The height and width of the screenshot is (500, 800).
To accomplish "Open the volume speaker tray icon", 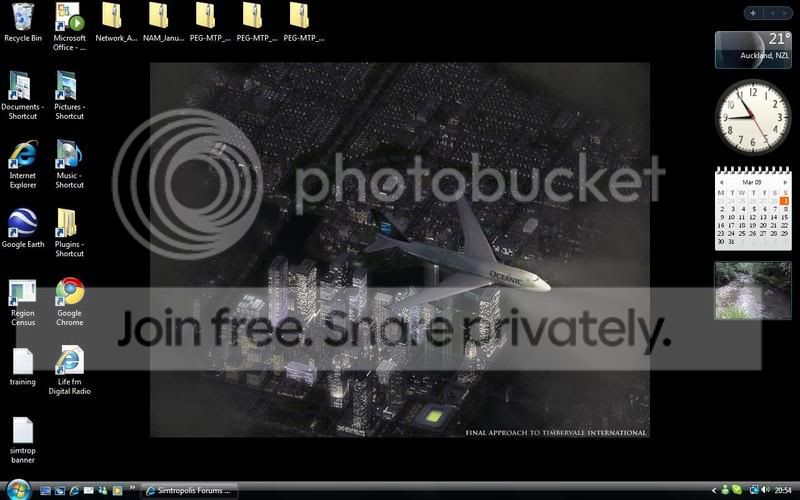I will tap(765, 490).
